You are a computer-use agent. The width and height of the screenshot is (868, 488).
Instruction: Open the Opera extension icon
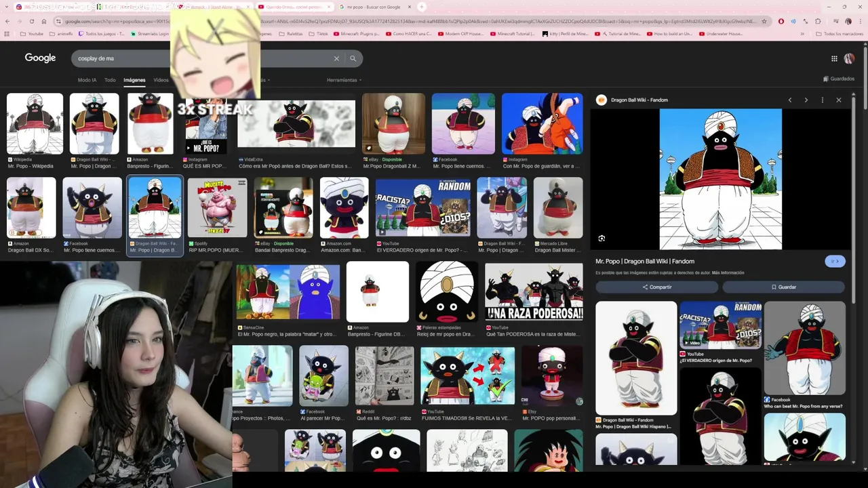[781, 21]
